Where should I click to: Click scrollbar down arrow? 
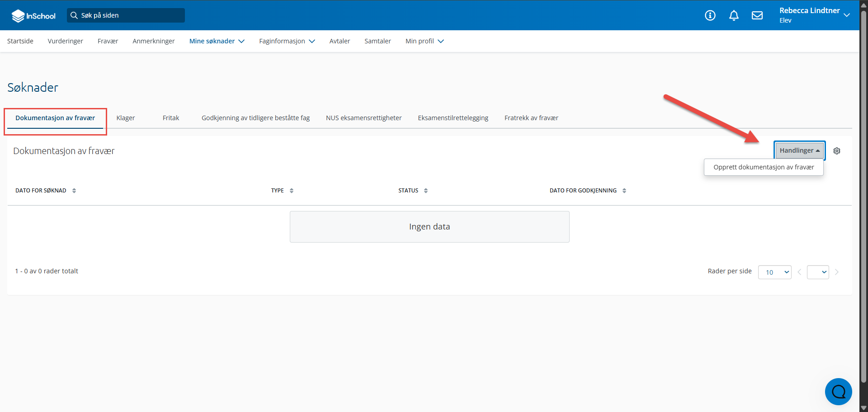pyautogui.click(x=863, y=408)
